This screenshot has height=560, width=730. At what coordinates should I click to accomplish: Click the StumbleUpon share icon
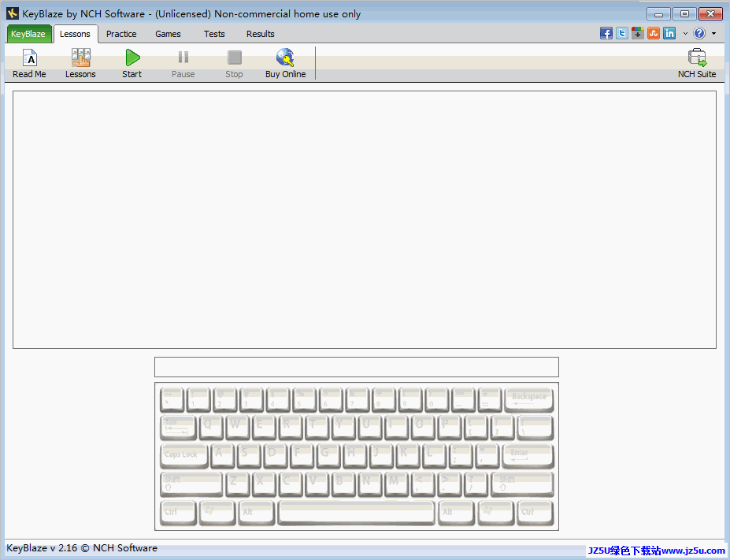coord(654,34)
